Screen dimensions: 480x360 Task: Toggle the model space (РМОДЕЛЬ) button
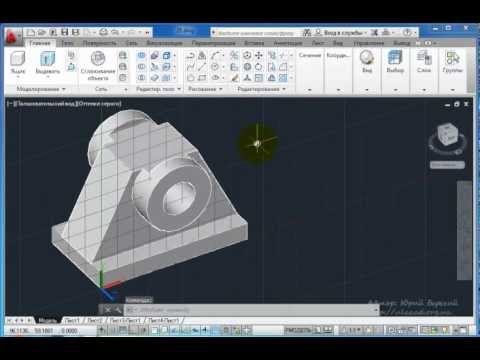click(x=298, y=330)
